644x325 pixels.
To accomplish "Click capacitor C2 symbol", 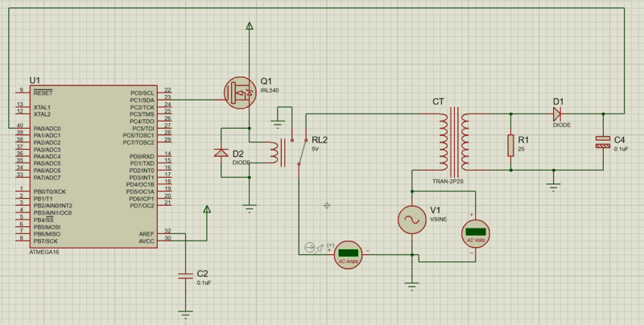I will click(x=186, y=275).
